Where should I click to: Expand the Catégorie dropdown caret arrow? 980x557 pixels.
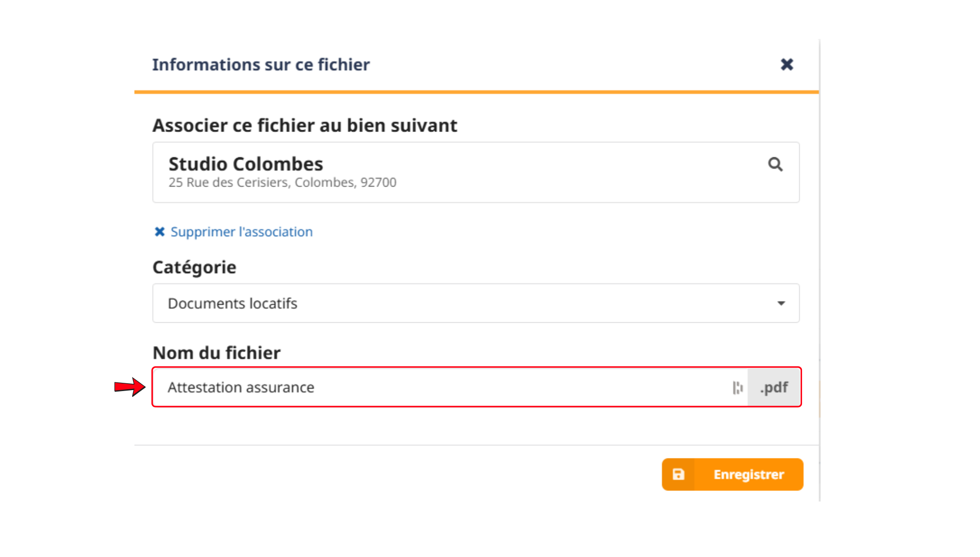(781, 303)
